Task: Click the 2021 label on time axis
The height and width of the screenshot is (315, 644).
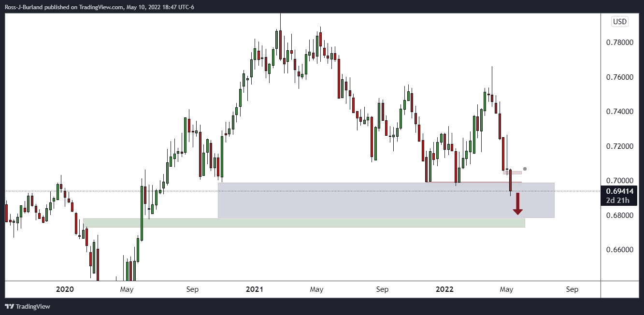Action: click(254, 289)
